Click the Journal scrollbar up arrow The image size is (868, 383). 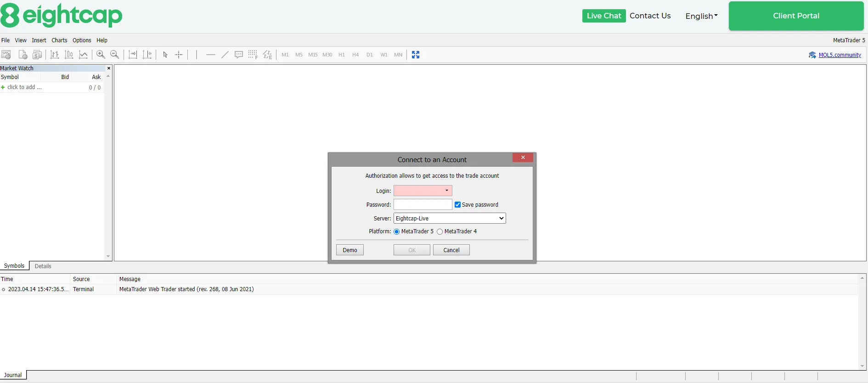click(862, 278)
